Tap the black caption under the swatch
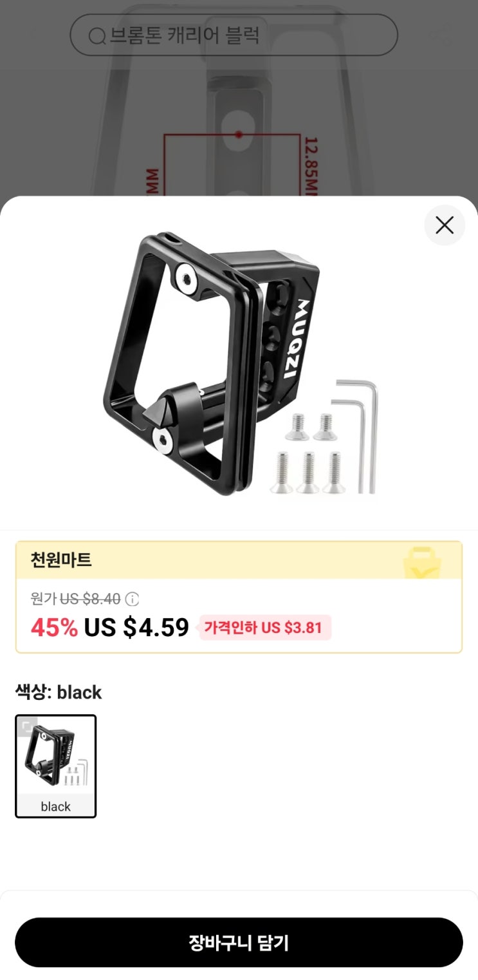This screenshot has height=980, width=478. tap(56, 806)
